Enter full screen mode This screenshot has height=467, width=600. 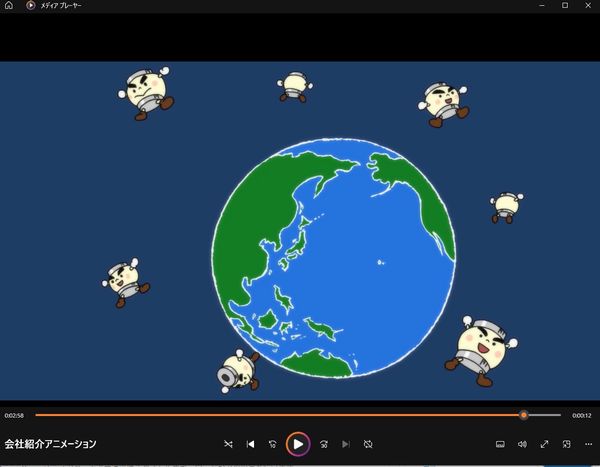click(x=544, y=443)
